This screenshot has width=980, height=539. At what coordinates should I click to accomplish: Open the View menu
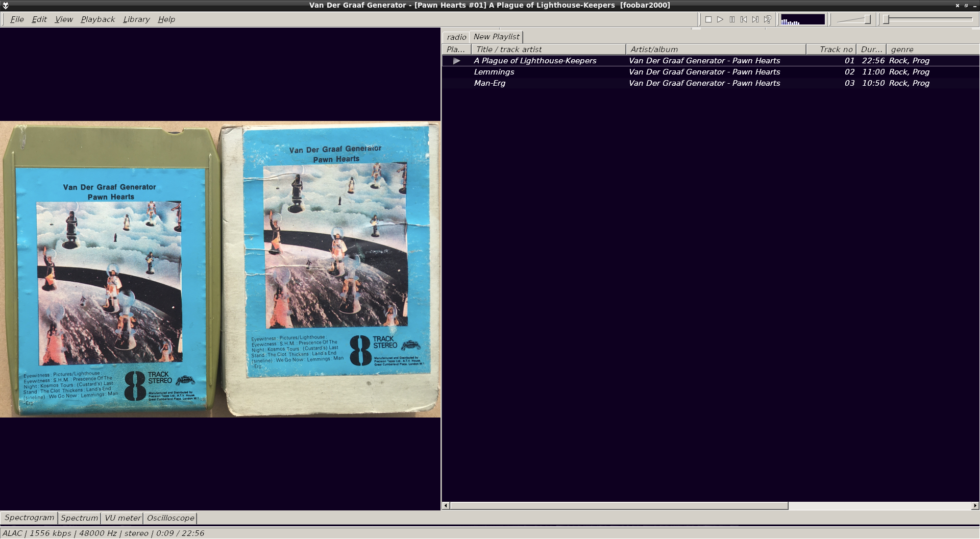click(x=64, y=19)
